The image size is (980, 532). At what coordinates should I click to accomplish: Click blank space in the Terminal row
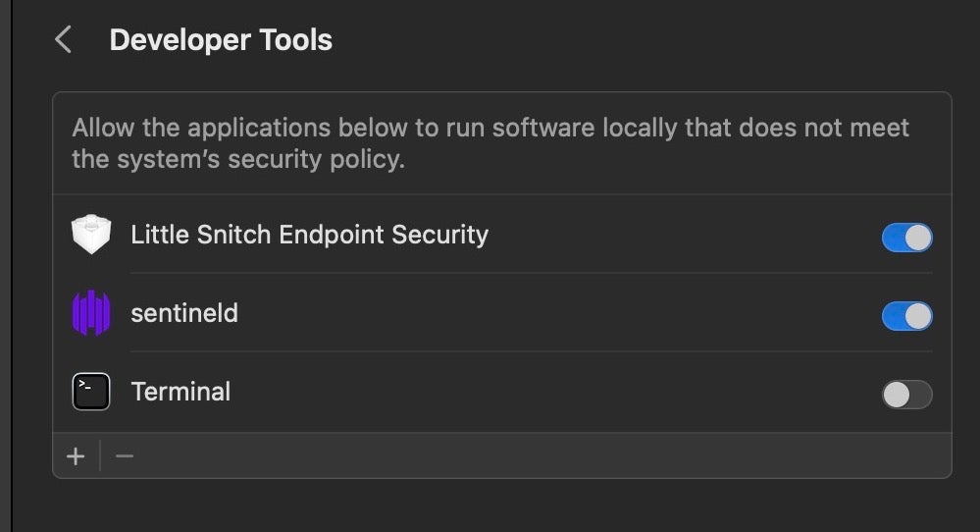(x=549, y=393)
